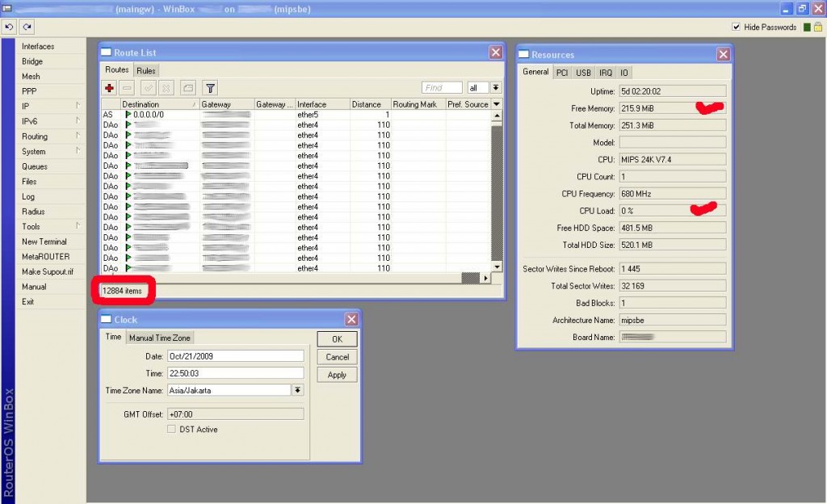Open the MetaROUTER menu item

tap(51, 257)
